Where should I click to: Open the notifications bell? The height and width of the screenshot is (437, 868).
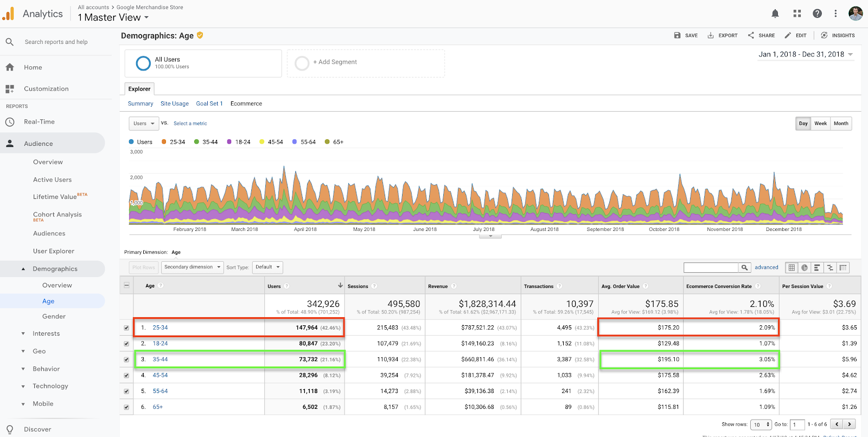(x=775, y=14)
